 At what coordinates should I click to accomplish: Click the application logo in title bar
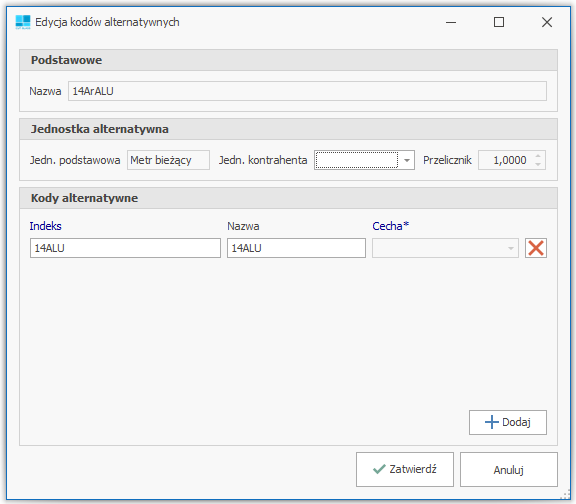(23, 22)
